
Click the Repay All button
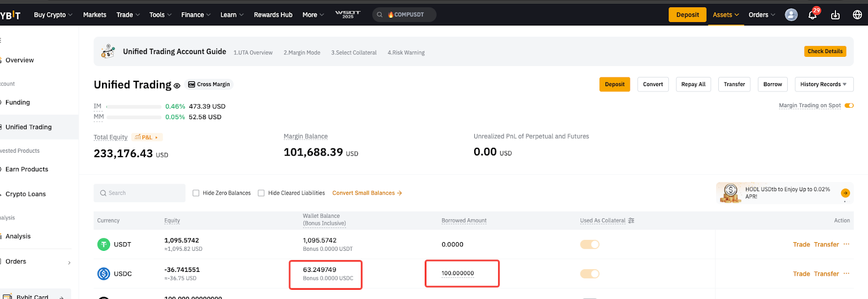(x=693, y=84)
